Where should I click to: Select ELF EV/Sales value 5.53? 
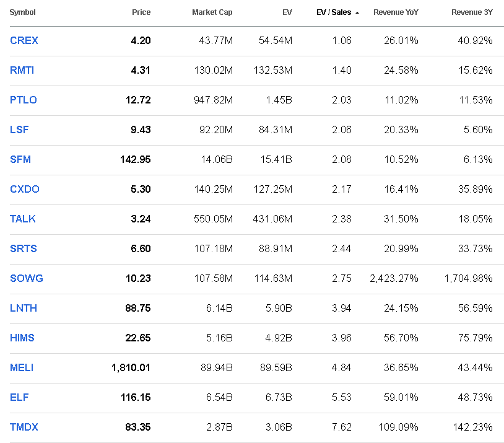[342, 397]
